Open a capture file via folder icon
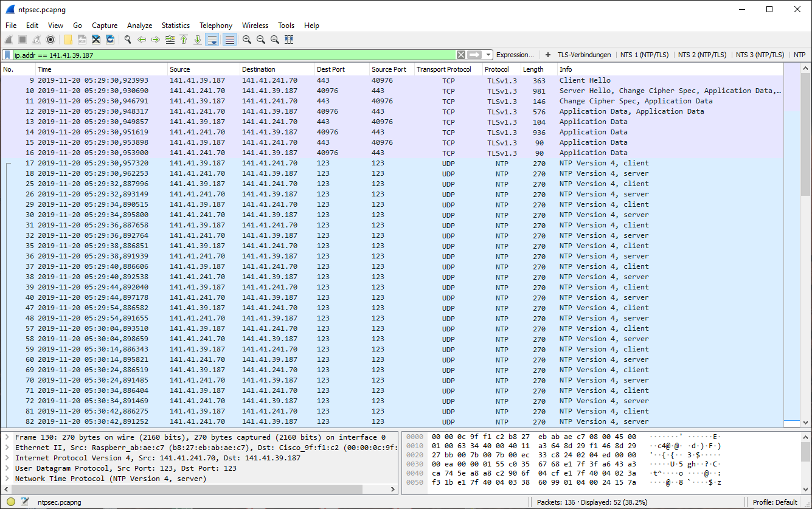 click(x=68, y=40)
